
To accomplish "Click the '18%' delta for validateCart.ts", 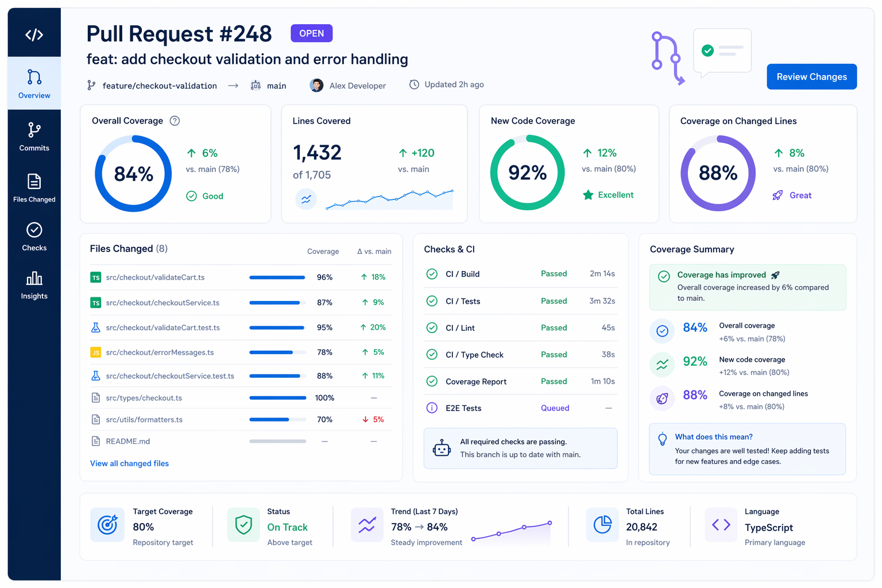I will click(x=378, y=277).
